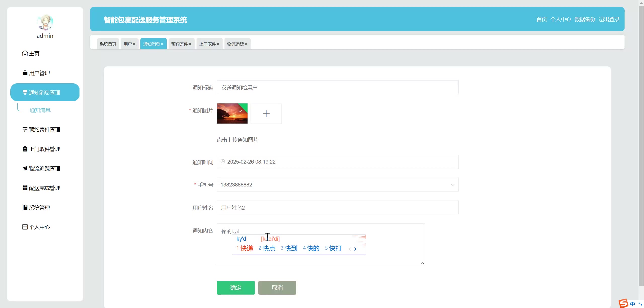Image resolution: width=644 pixels, height=308 pixels.
Task: Click the briefcase icon for 用户管理
Action: pyautogui.click(x=25, y=73)
